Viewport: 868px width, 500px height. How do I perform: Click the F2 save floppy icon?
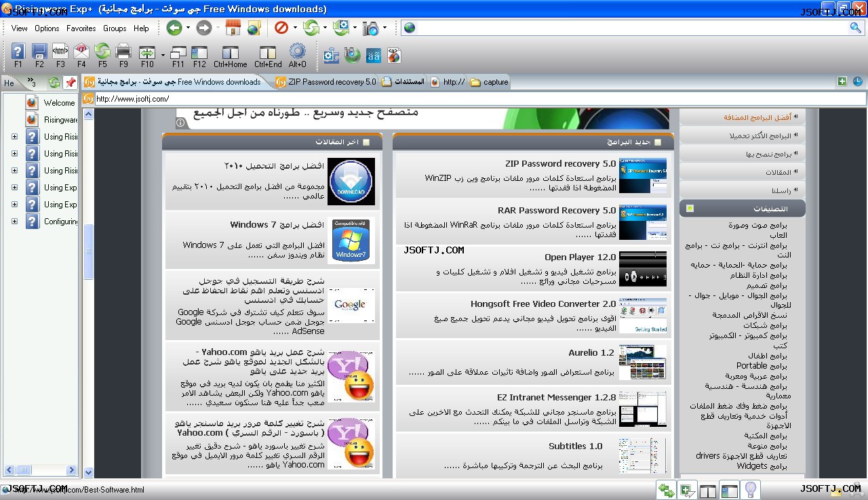click(x=39, y=51)
